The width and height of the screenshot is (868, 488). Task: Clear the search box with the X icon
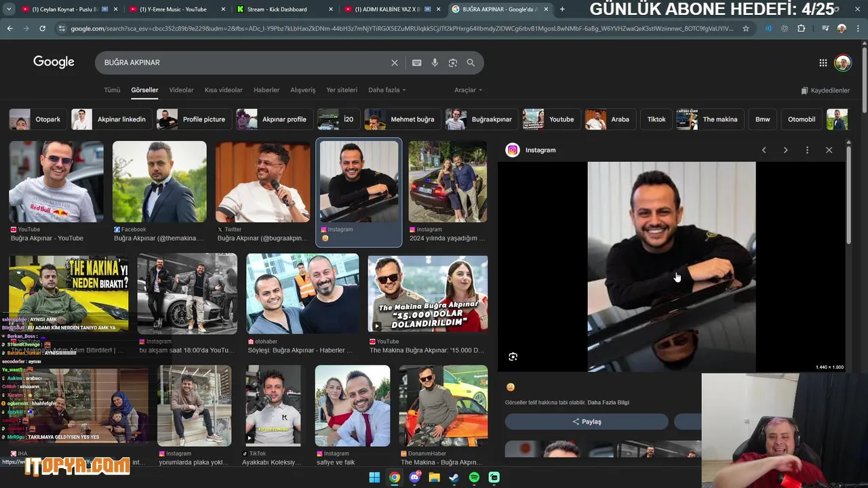pyautogui.click(x=395, y=62)
